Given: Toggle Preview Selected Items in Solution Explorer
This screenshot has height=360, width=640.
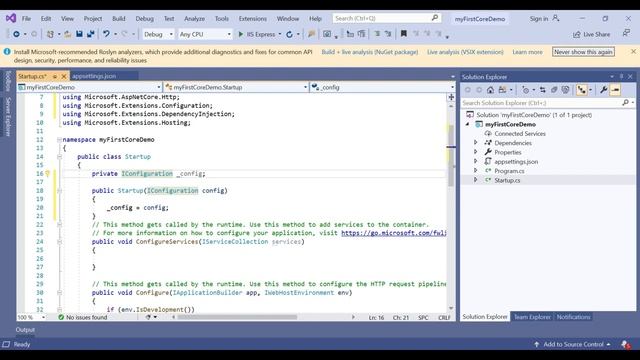Looking at the screenshot, I should pyautogui.click(x=615, y=90).
